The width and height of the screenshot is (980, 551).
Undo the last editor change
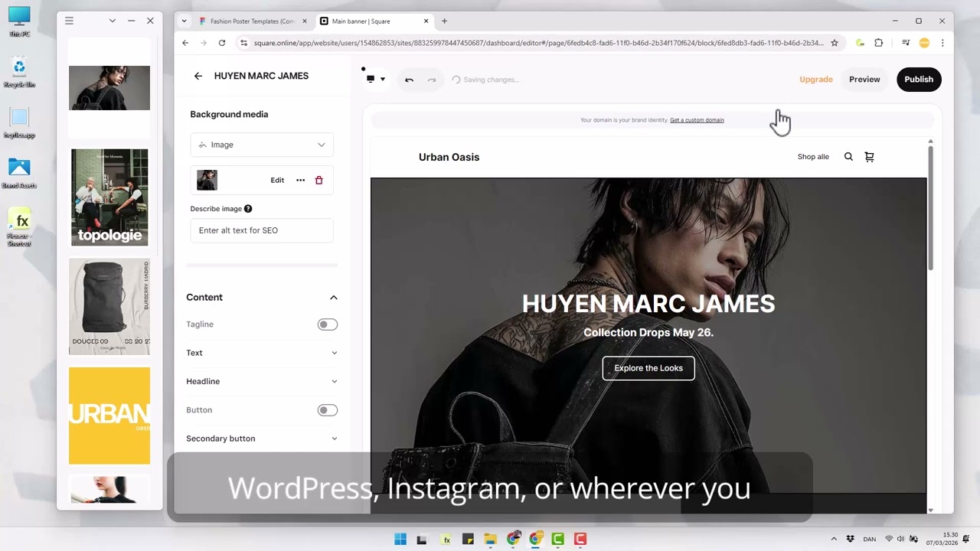pos(409,80)
